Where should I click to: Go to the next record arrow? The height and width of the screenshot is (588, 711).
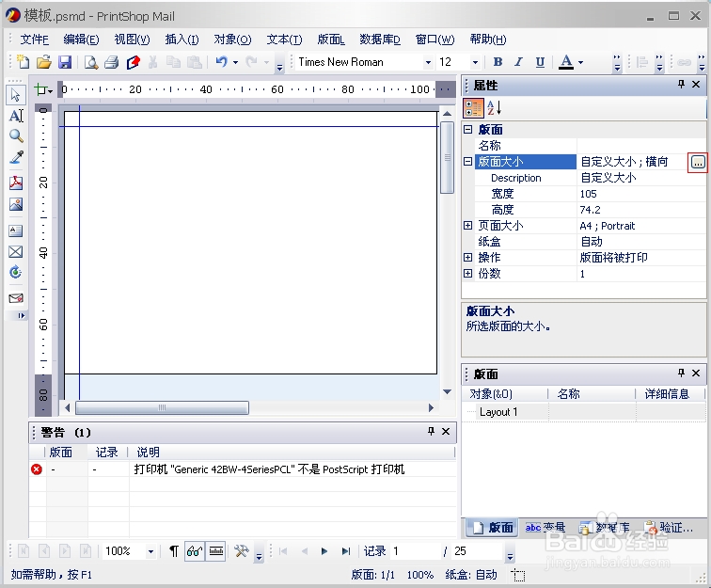tap(324, 551)
